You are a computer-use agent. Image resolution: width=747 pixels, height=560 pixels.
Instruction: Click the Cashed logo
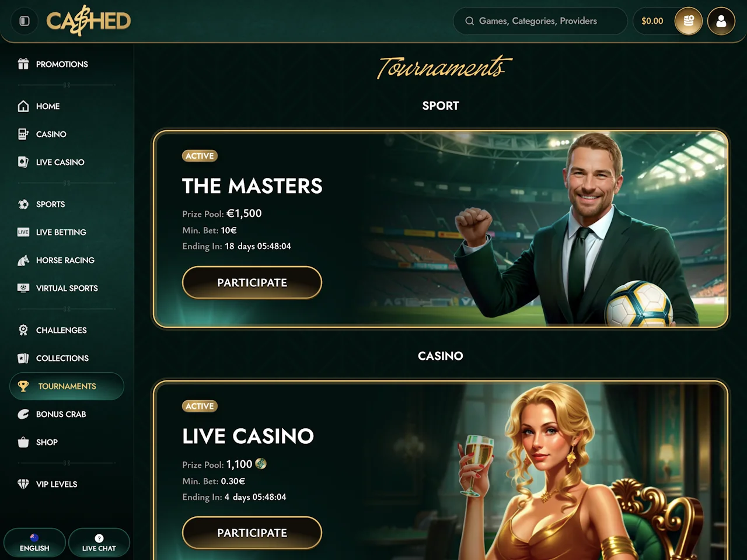coord(88,21)
